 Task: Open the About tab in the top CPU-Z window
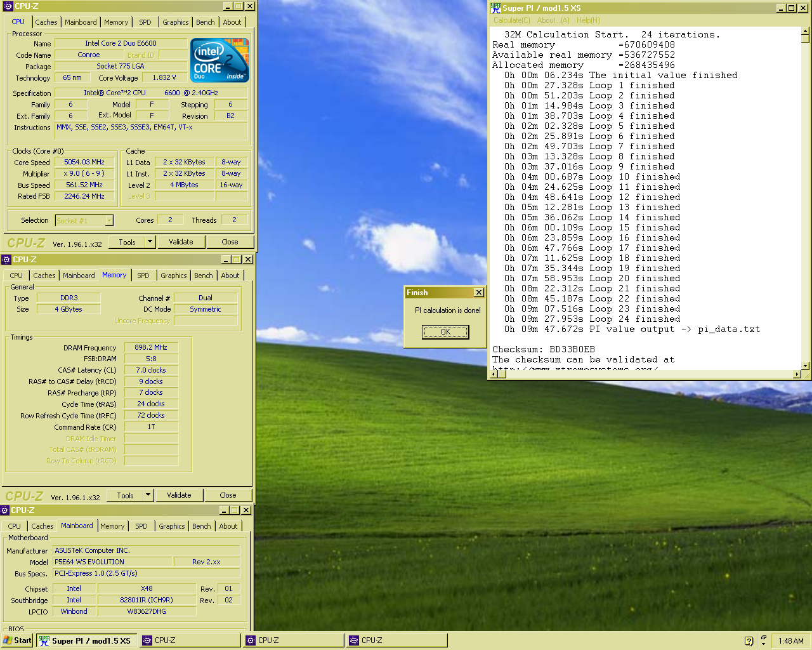click(x=232, y=22)
